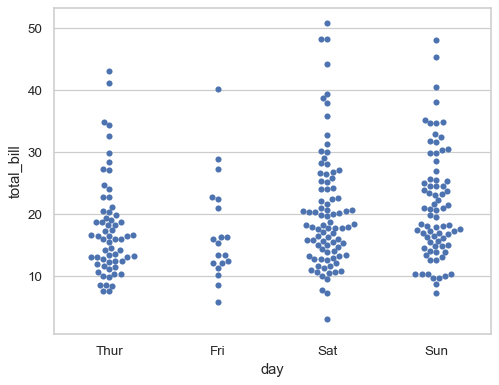Select the highest Saturday data point
The height and width of the screenshot is (385, 499).
327,23
